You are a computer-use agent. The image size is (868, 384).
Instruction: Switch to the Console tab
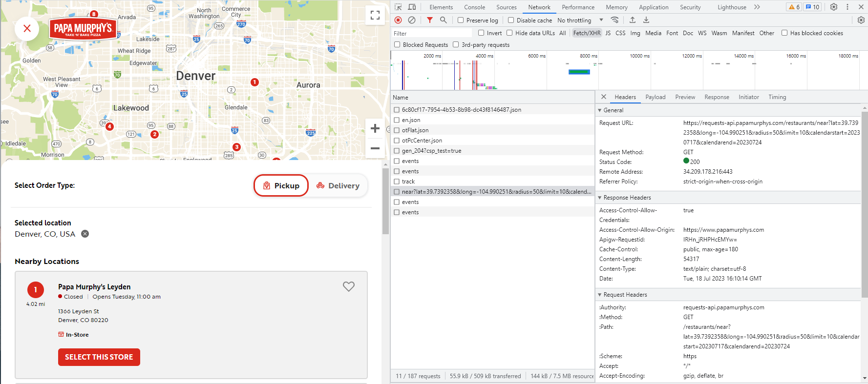[x=474, y=7]
